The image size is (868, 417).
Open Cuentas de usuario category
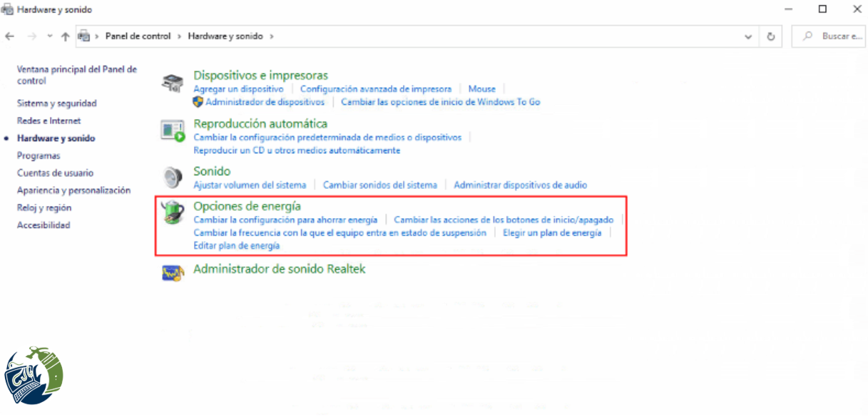[55, 173]
